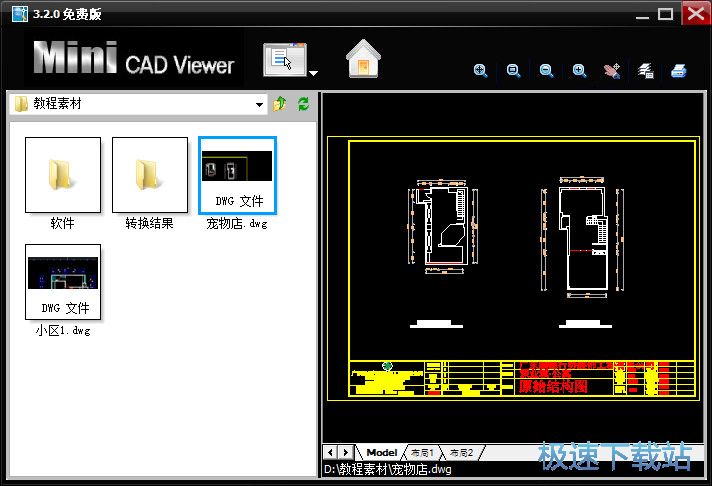Click the file path status text

point(388,469)
